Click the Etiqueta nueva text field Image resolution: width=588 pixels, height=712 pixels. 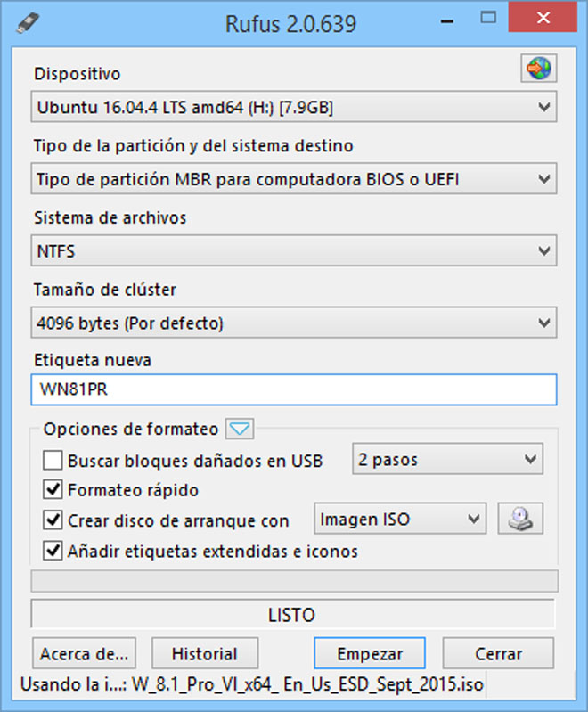pos(294,389)
